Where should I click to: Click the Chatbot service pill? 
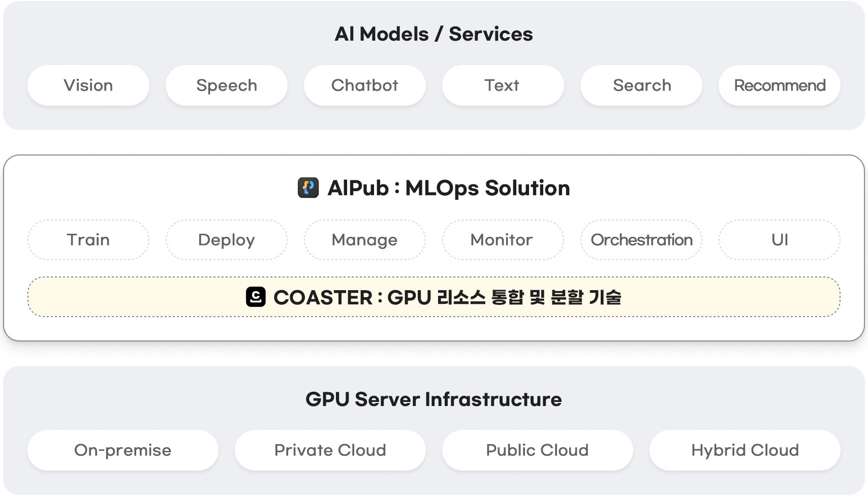(x=365, y=85)
